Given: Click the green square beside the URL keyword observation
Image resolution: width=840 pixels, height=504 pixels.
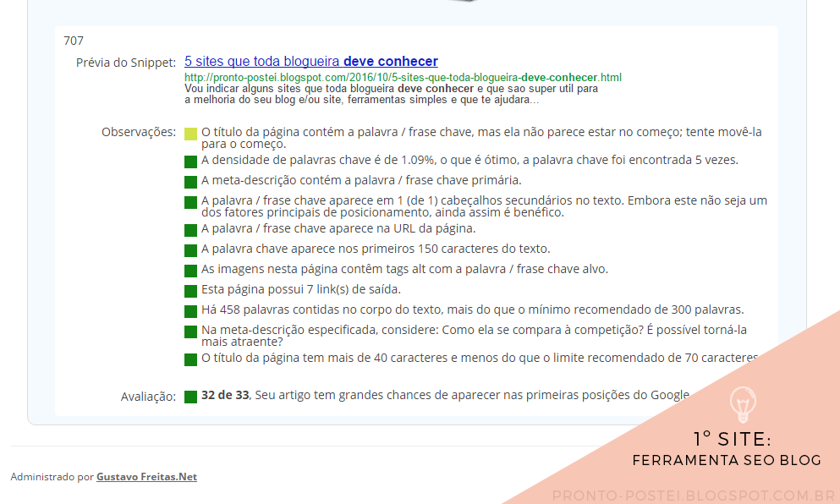Looking at the screenshot, I should pyautogui.click(x=189, y=228).
